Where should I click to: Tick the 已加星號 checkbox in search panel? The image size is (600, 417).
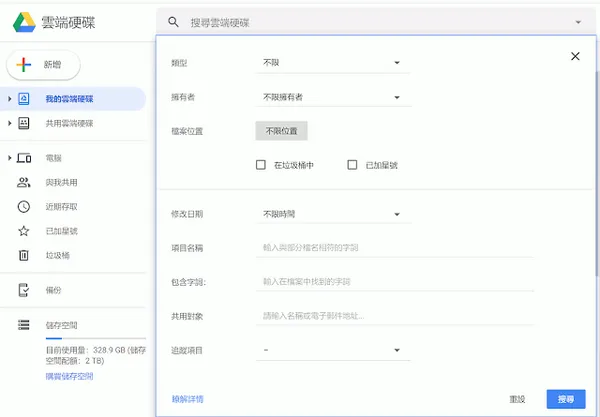[352, 165]
